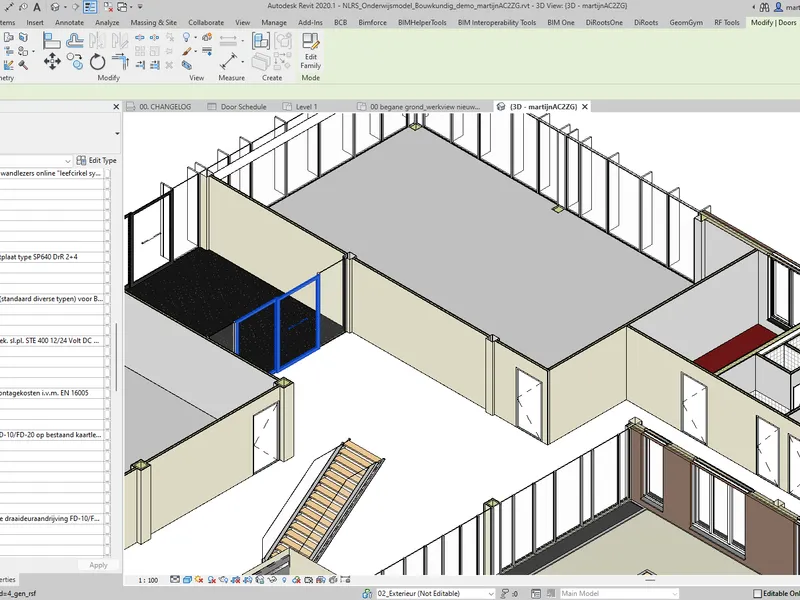This screenshot has height=600, width=800.
Task: Click the Properties palette scrollbar
Action: (117, 357)
